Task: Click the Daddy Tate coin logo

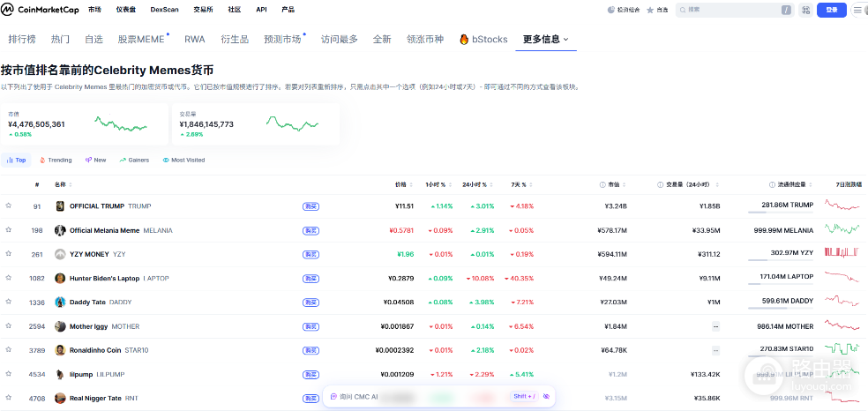Action: 60,302
